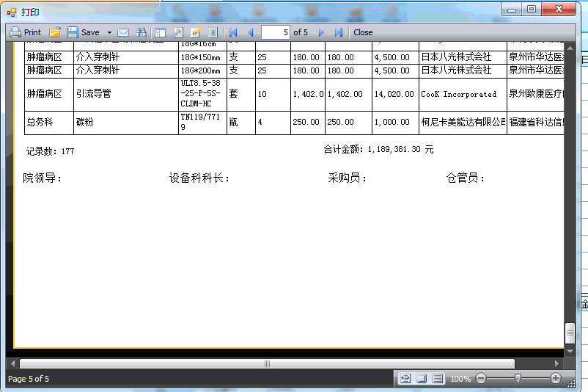Click horizontal scrollbar right arrow
This screenshot has width=588, height=392.
(556, 363)
